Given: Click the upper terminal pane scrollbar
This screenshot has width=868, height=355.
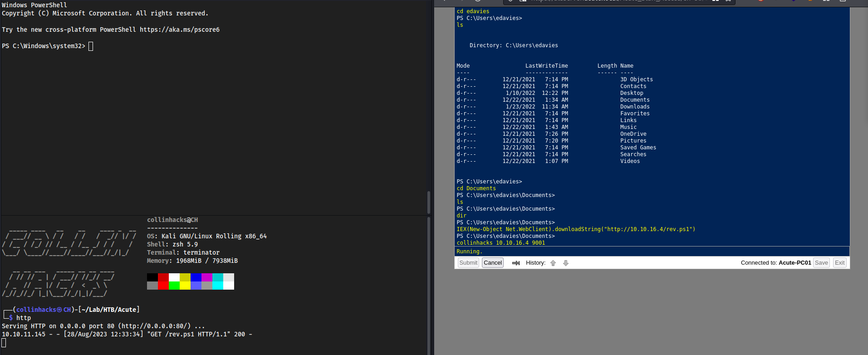Looking at the screenshot, I should coord(429,202).
